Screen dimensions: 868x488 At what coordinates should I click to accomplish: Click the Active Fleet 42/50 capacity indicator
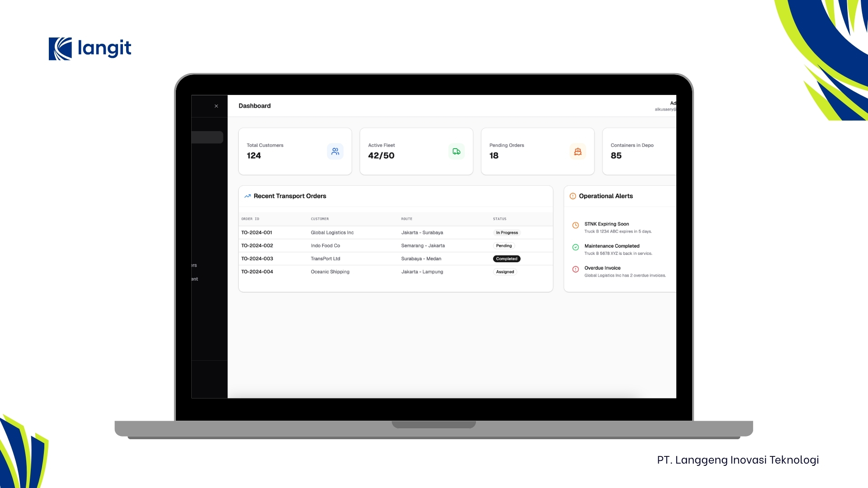[x=381, y=155]
